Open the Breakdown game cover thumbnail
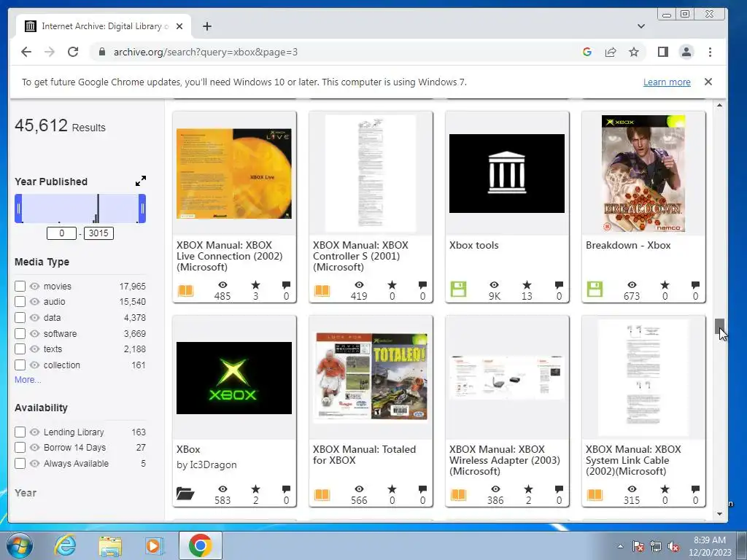Image resolution: width=747 pixels, height=560 pixels. [643, 174]
